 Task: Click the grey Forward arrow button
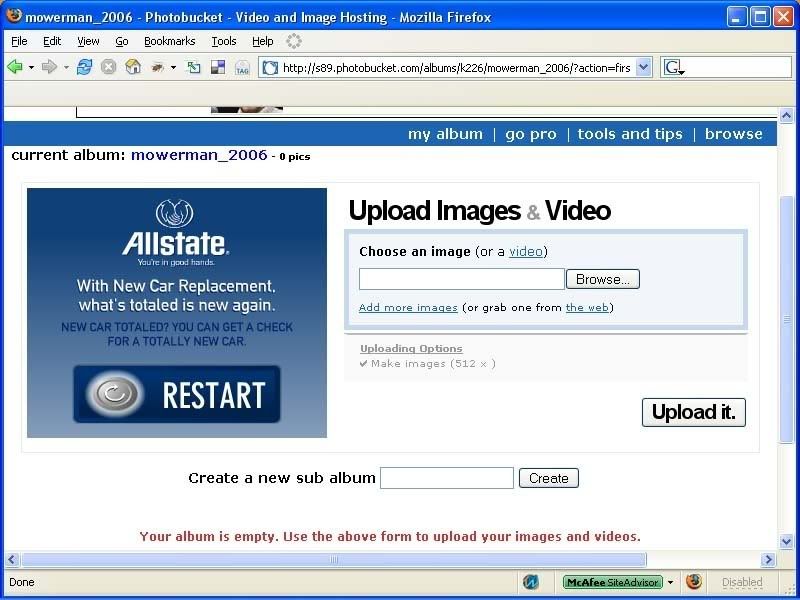point(49,67)
